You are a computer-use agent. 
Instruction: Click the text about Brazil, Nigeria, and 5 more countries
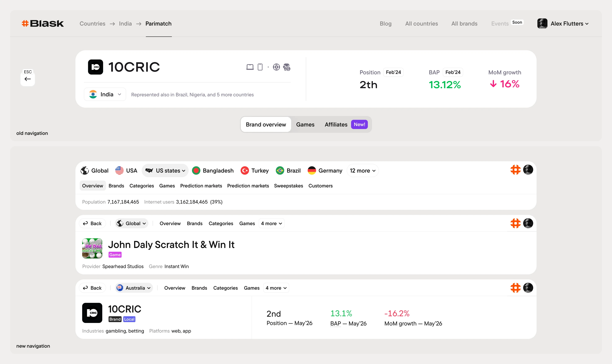pos(192,95)
